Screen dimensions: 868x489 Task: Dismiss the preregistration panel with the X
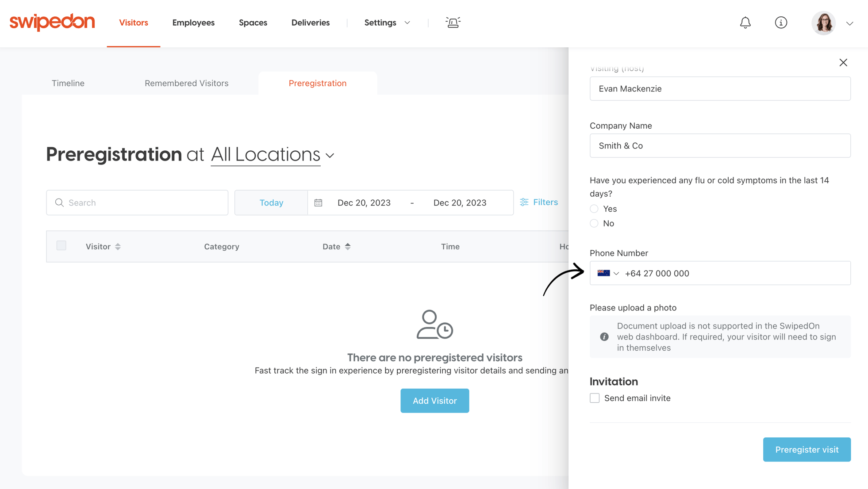pyautogui.click(x=843, y=62)
